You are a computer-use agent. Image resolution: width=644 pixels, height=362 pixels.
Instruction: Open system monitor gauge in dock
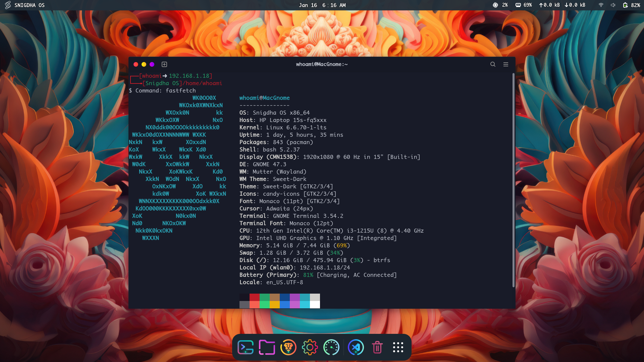331,347
